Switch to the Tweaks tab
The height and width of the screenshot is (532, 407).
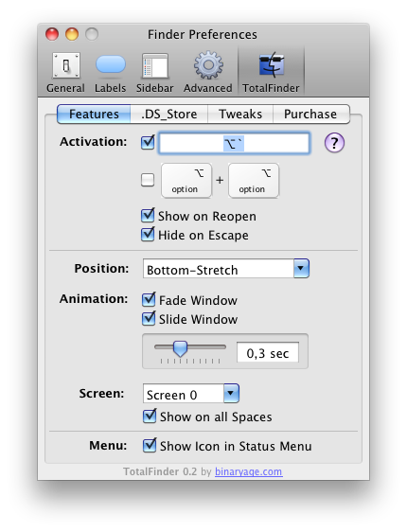[x=240, y=114]
